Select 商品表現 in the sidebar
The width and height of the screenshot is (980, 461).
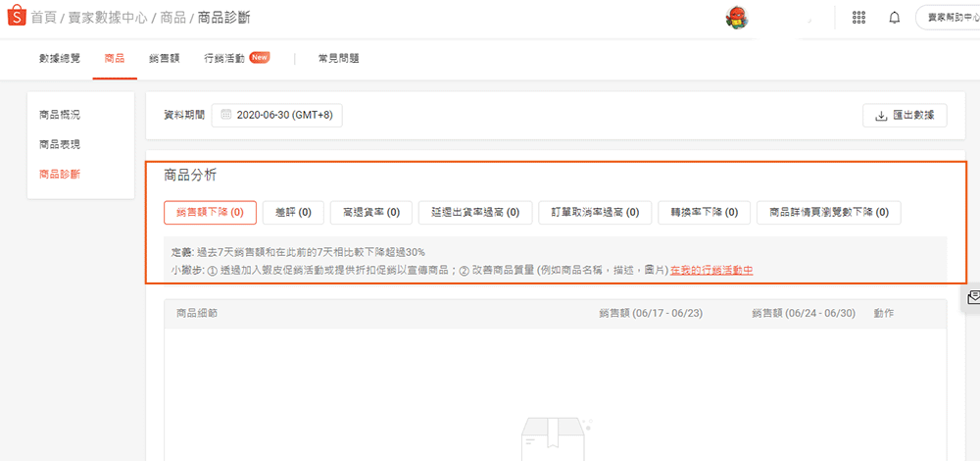pyautogui.click(x=60, y=144)
